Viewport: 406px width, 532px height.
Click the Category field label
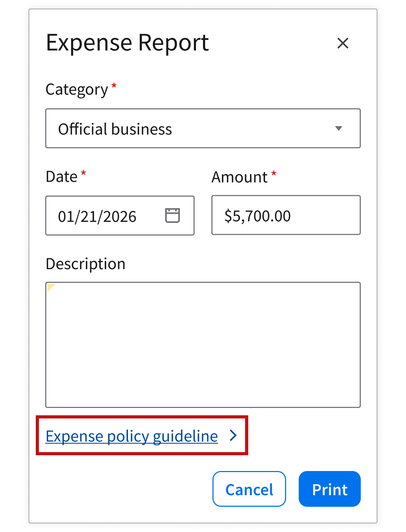[77, 90]
